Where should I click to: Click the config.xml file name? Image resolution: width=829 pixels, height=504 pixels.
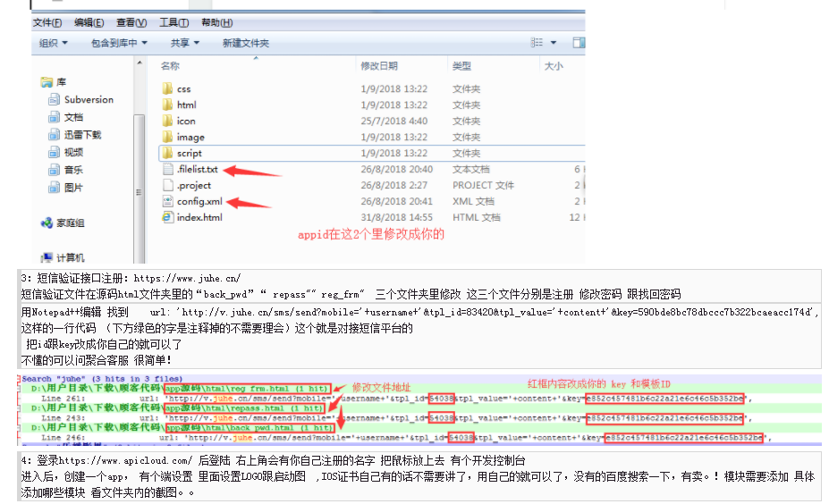click(199, 201)
